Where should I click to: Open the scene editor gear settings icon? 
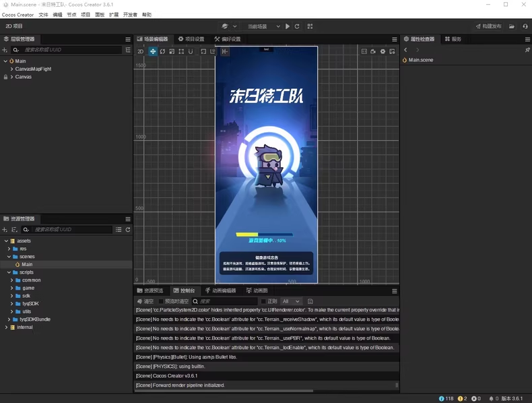point(383,51)
